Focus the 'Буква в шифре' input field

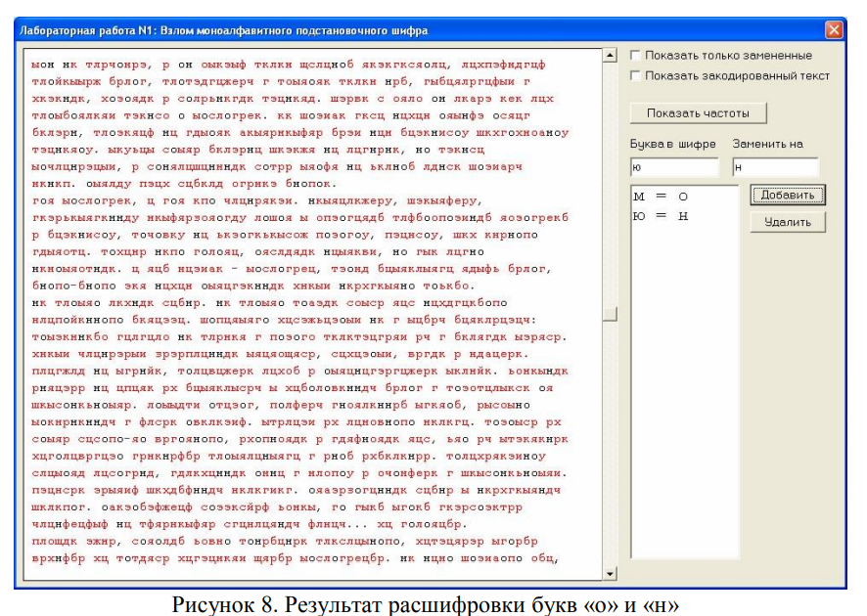[x=674, y=167]
